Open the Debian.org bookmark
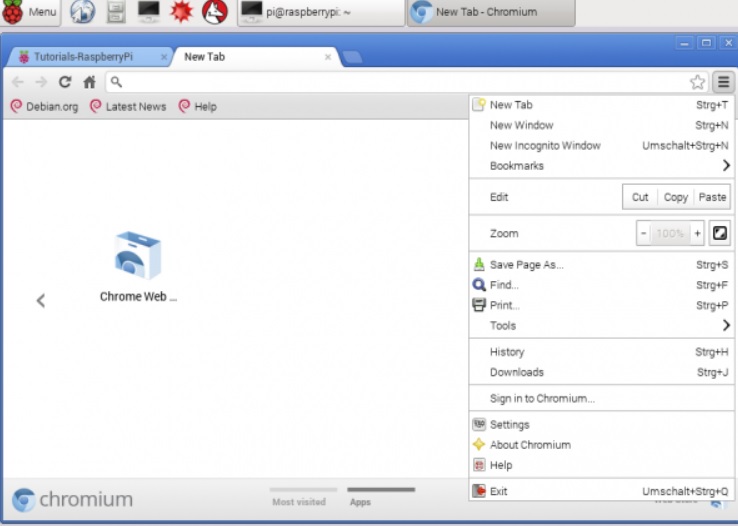Image resolution: width=738 pixels, height=526 pixels. click(44, 107)
